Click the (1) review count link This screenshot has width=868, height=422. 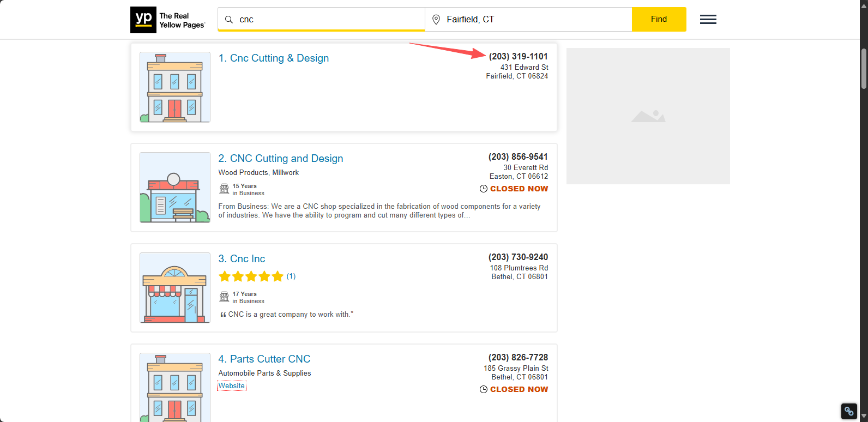coord(291,276)
